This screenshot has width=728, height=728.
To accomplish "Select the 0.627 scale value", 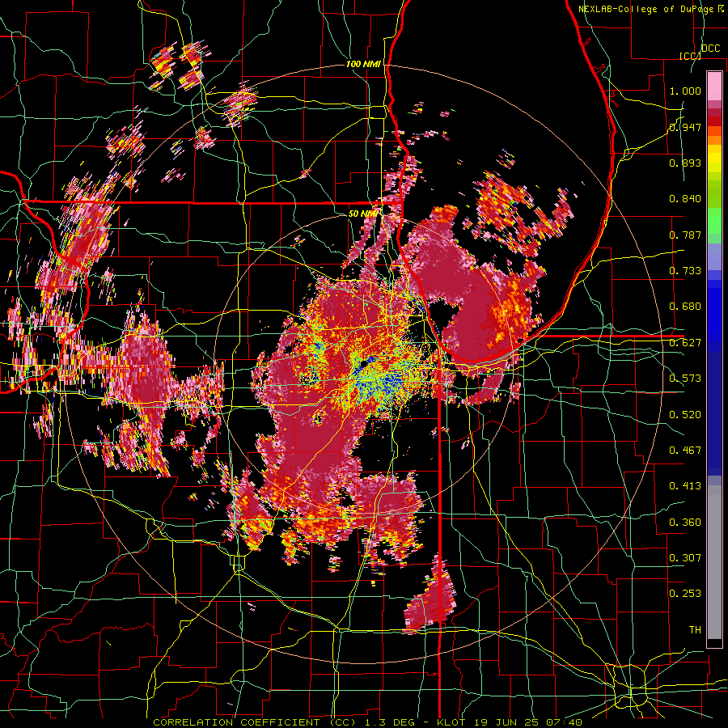I will 685,343.
